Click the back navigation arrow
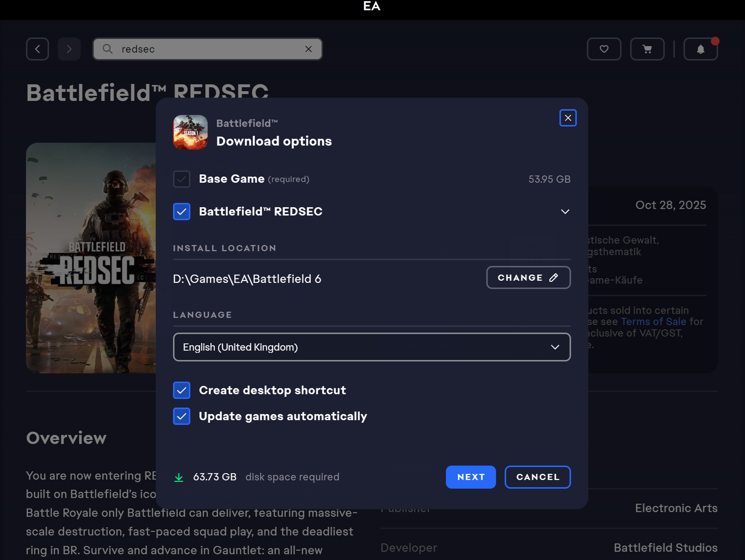Screen dimensions: 745x560 pyautogui.click(x=37, y=49)
